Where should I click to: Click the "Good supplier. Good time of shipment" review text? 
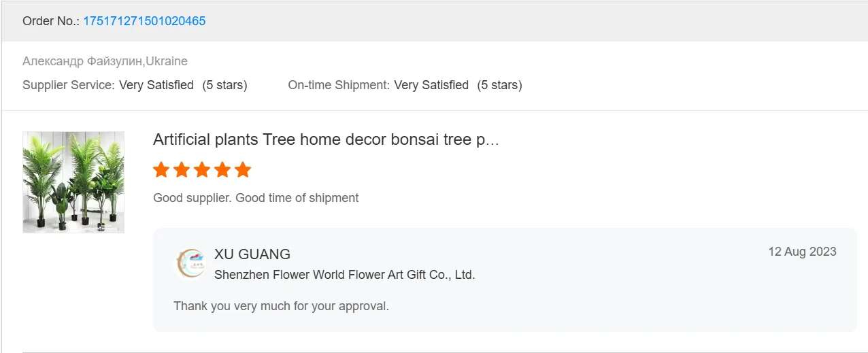(x=256, y=198)
